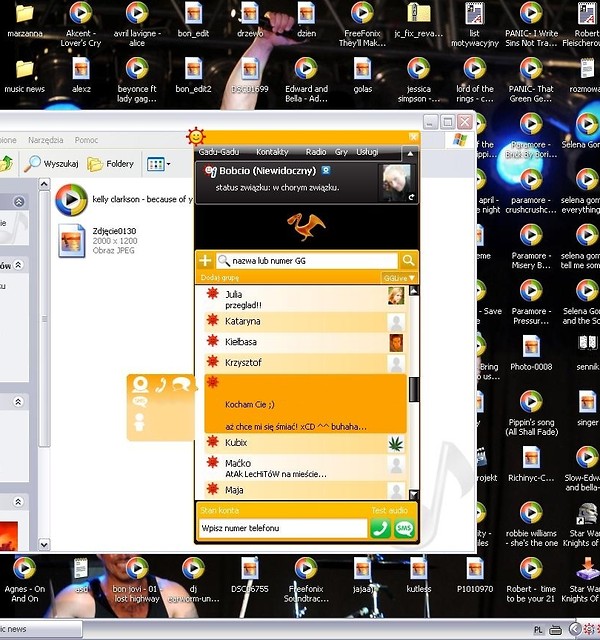Click the status icon next to Bobcio name
Viewport: 600px width, 640px height.
[210, 171]
